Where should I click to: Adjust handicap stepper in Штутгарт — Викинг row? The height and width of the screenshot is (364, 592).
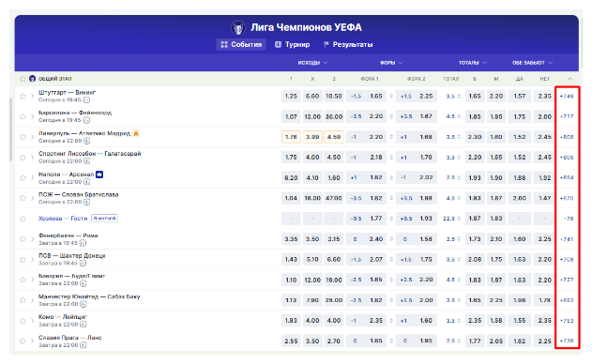391,97
